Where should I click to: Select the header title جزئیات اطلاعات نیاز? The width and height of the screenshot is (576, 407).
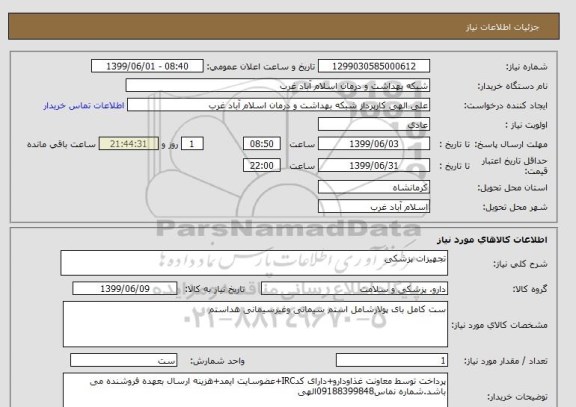[x=502, y=27]
